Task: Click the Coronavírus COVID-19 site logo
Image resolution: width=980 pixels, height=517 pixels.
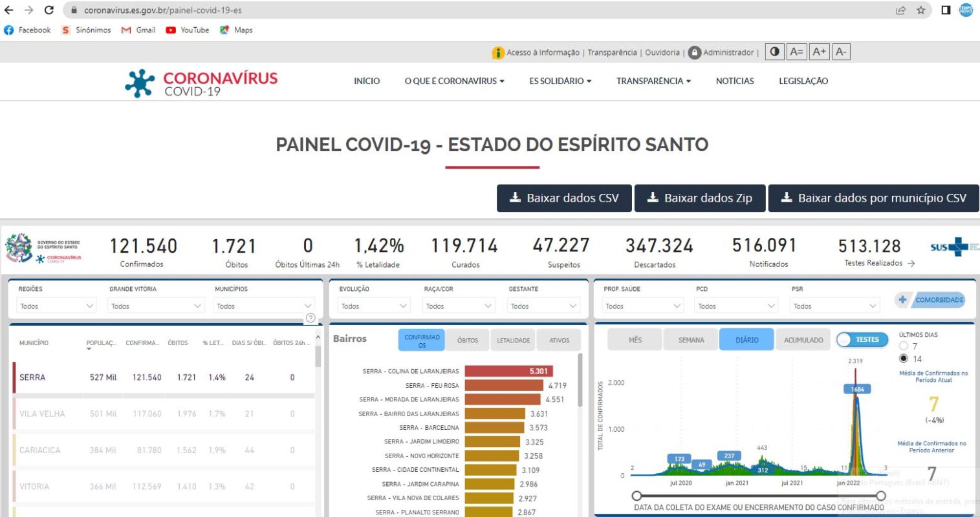Action: 201,83
